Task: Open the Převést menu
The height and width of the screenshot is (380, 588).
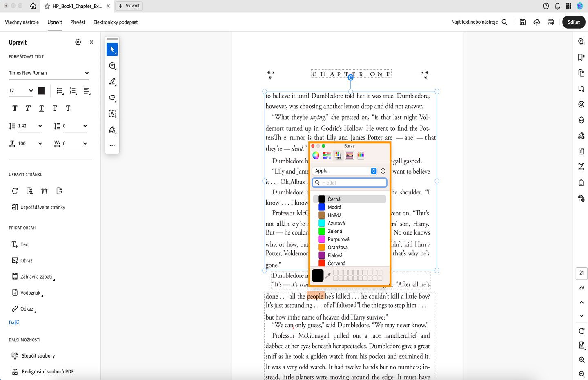Action: click(x=78, y=22)
